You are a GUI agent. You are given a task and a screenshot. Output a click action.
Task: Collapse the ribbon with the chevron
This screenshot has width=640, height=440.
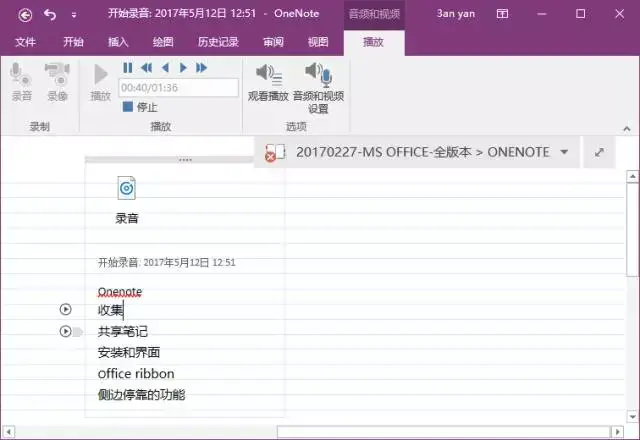click(627, 129)
